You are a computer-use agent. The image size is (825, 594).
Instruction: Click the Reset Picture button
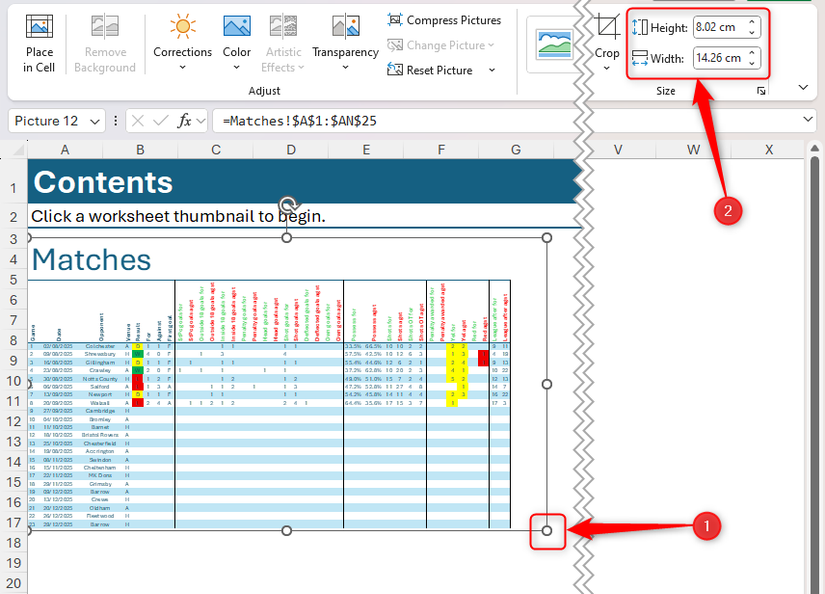(430, 70)
